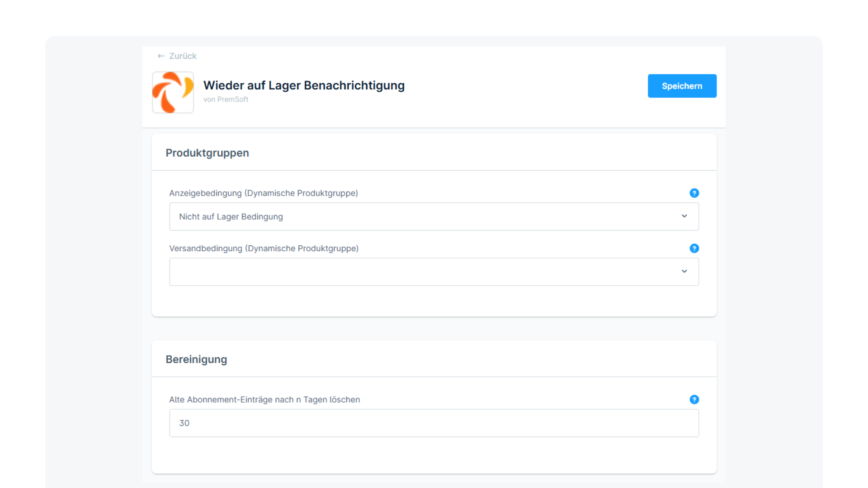The image size is (868, 488).
Task: Click the von PremSoft vendor text
Action: pos(226,99)
